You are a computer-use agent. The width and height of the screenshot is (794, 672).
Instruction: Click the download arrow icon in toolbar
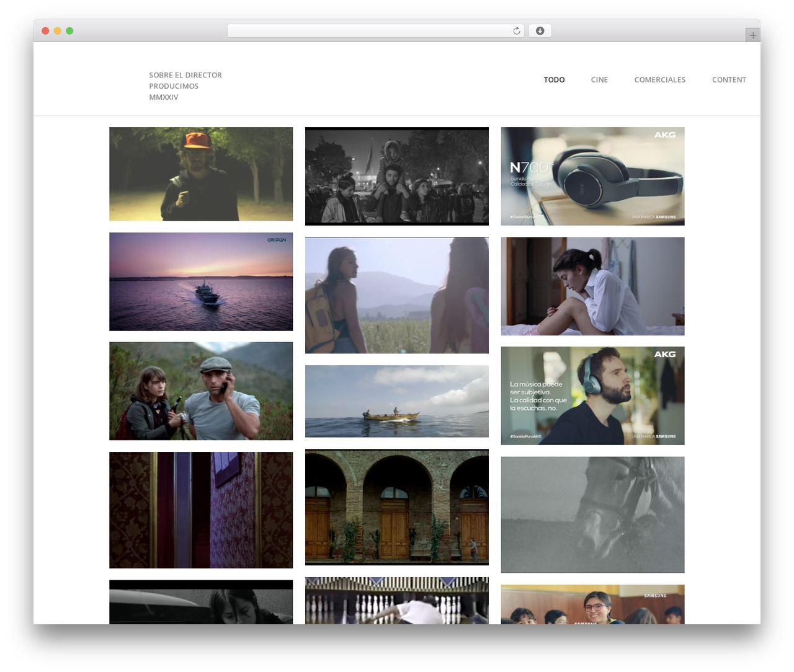[540, 31]
